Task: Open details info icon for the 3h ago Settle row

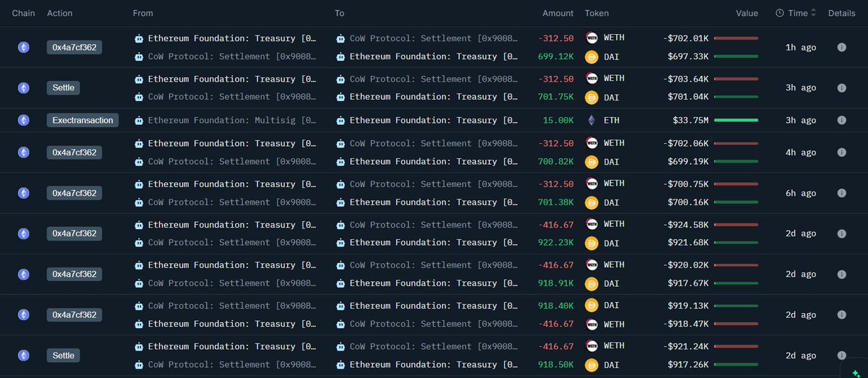Action: point(841,87)
